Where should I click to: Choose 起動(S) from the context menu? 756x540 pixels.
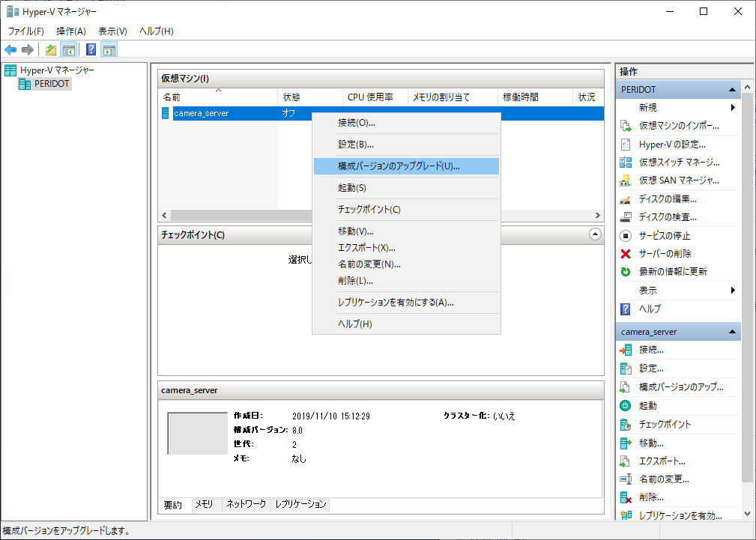pyautogui.click(x=406, y=188)
